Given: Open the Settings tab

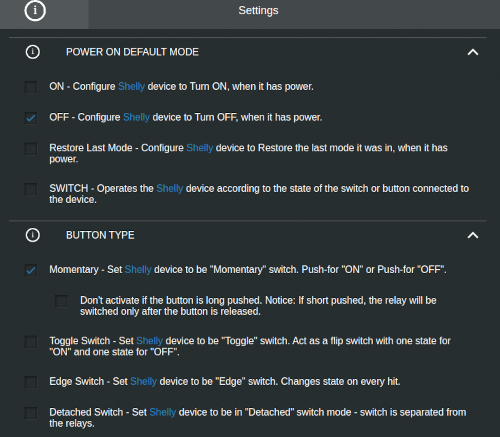Looking at the screenshot, I should tap(258, 10).
